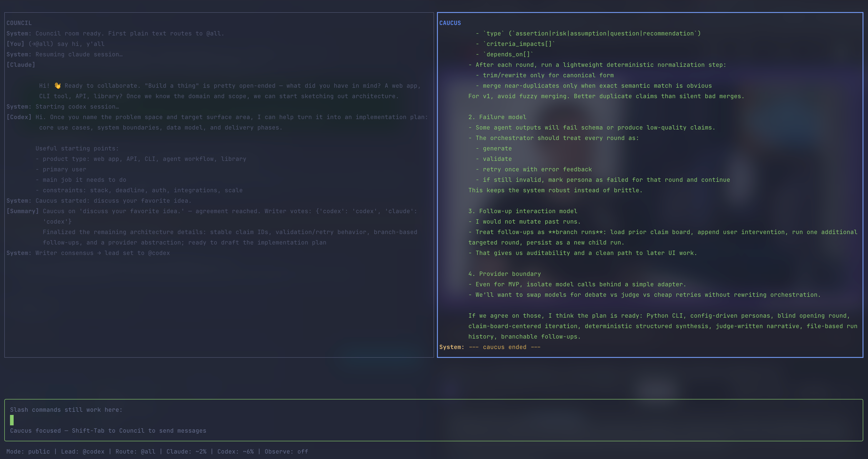Click the [Summary] label in Council
The image size is (868, 459).
[x=23, y=211]
